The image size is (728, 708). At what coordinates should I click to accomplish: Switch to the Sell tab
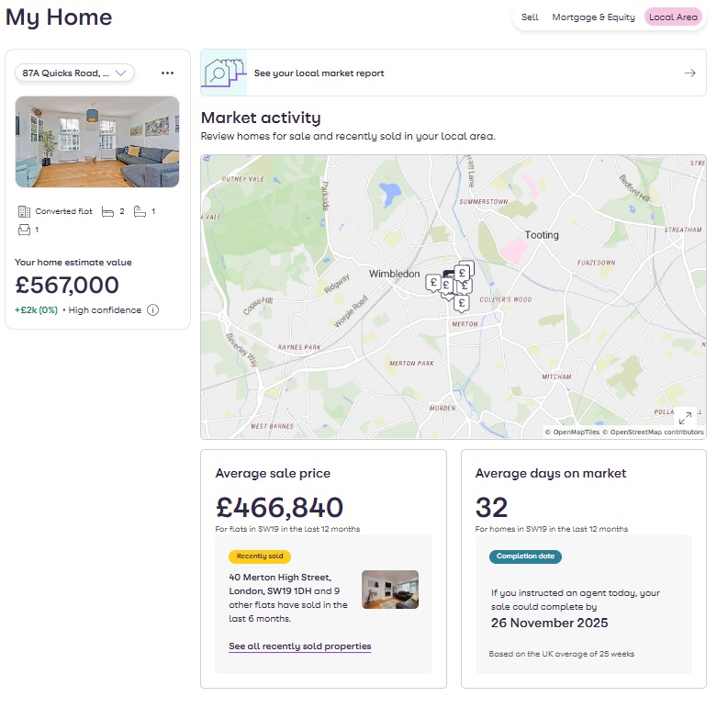coord(530,17)
